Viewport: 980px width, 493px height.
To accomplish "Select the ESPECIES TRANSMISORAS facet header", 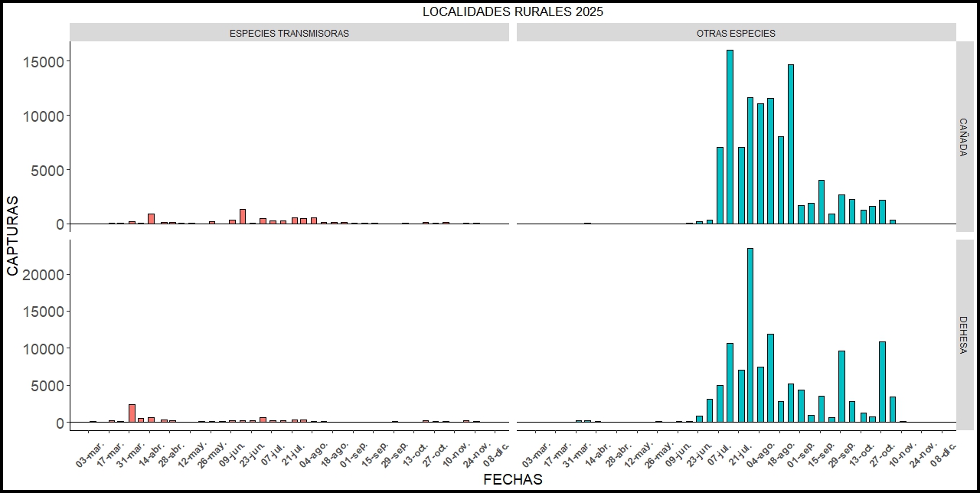I will pos(289,33).
